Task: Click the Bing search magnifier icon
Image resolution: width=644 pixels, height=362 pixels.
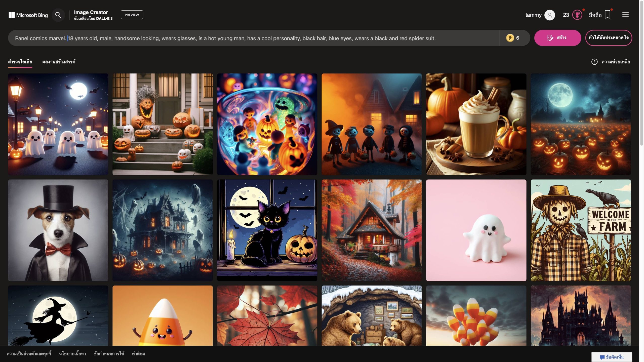Action: tap(58, 15)
